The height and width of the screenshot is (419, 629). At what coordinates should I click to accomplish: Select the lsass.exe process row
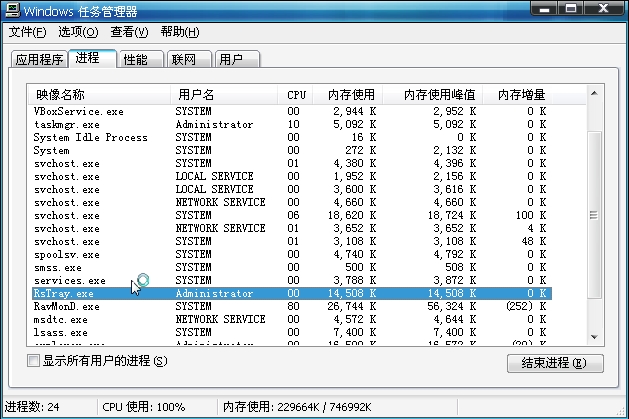[292, 332]
